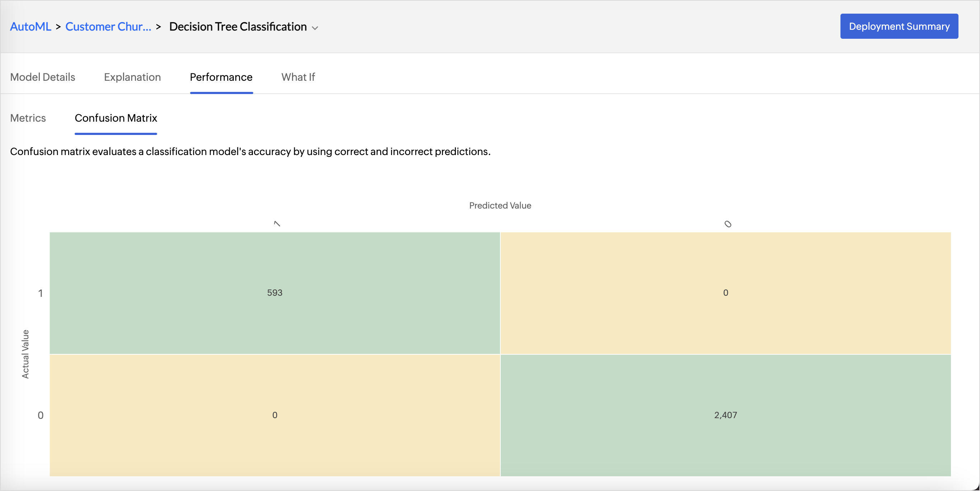This screenshot has height=491, width=980.
Task: Click the green cell showing 2,407
Action: [x=725, y=415]
